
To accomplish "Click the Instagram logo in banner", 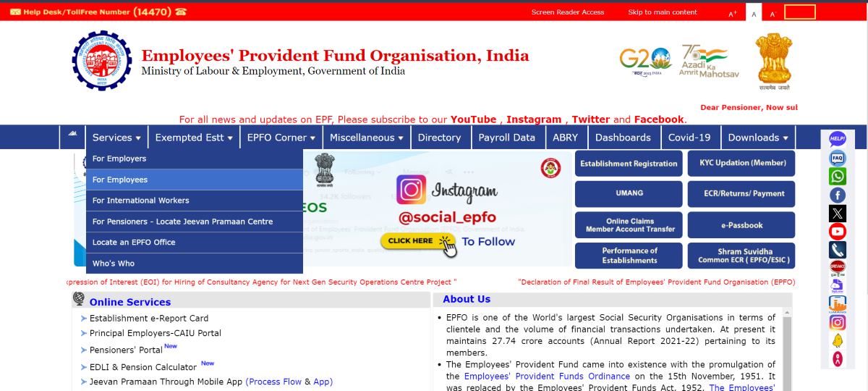I will [x=410, y=190].
